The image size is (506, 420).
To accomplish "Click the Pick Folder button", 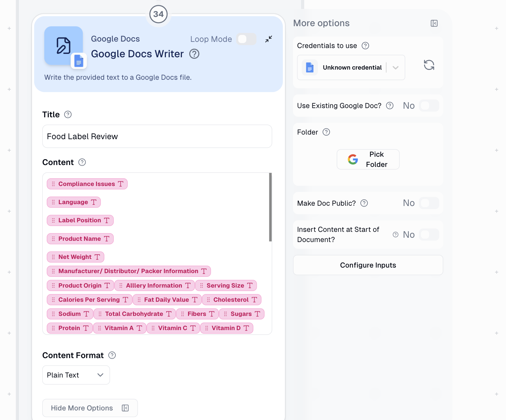I will pyautogui.click(x=368, y=160).
